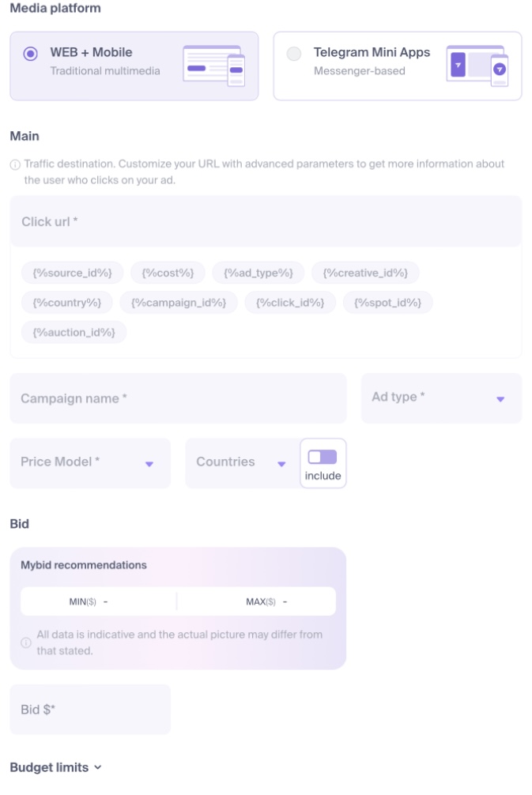The width and height of the screenshot is (532, 795).
Task: Expand the Budget limits section
Action: (55, 767)
